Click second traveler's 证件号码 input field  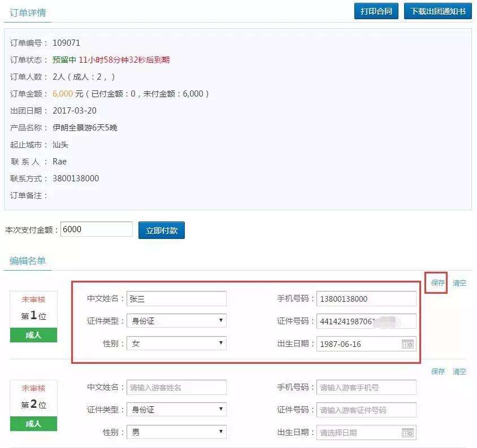(x=366, y=410)
